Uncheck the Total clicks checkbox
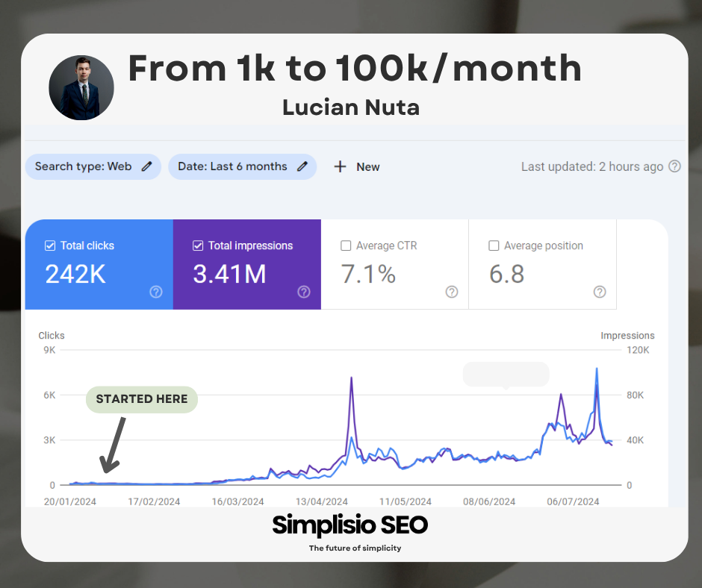 (x=50, y=245)
